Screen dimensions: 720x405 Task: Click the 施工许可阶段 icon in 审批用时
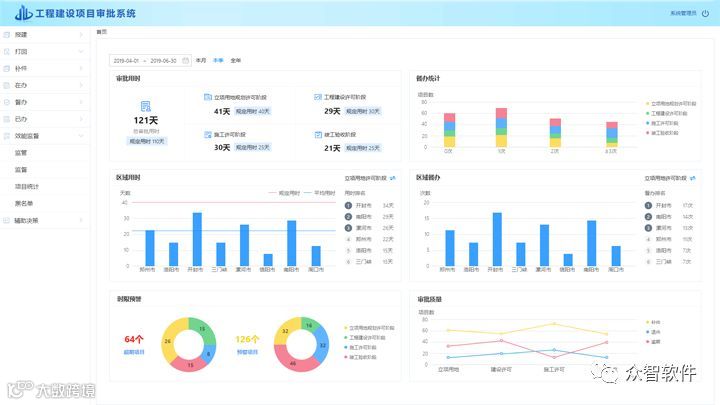[x=208, y=135]
